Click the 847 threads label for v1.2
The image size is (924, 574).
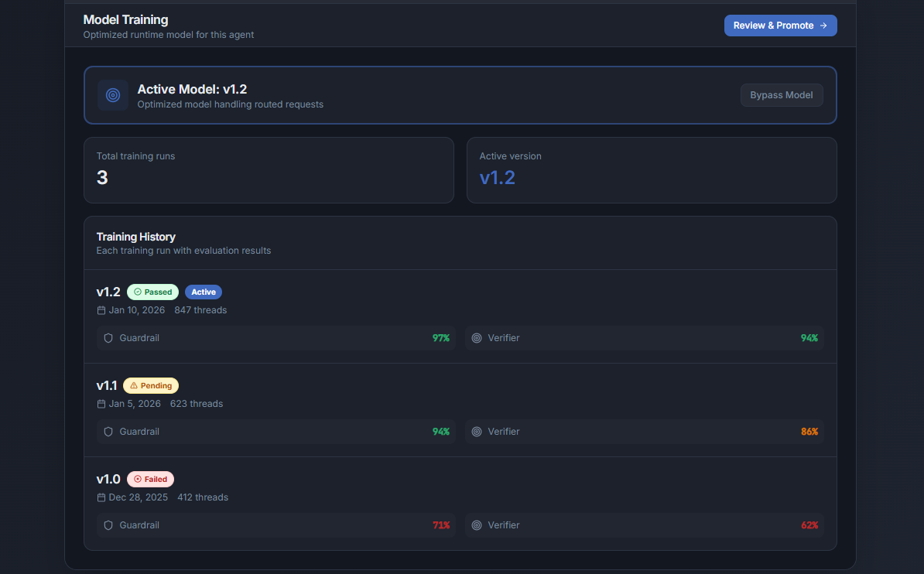point(200,309)
